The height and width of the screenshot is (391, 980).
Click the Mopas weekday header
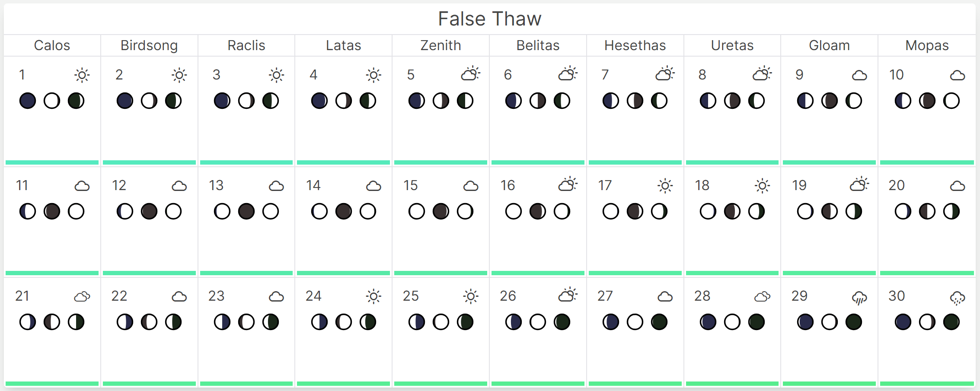[x=927, y=45]
